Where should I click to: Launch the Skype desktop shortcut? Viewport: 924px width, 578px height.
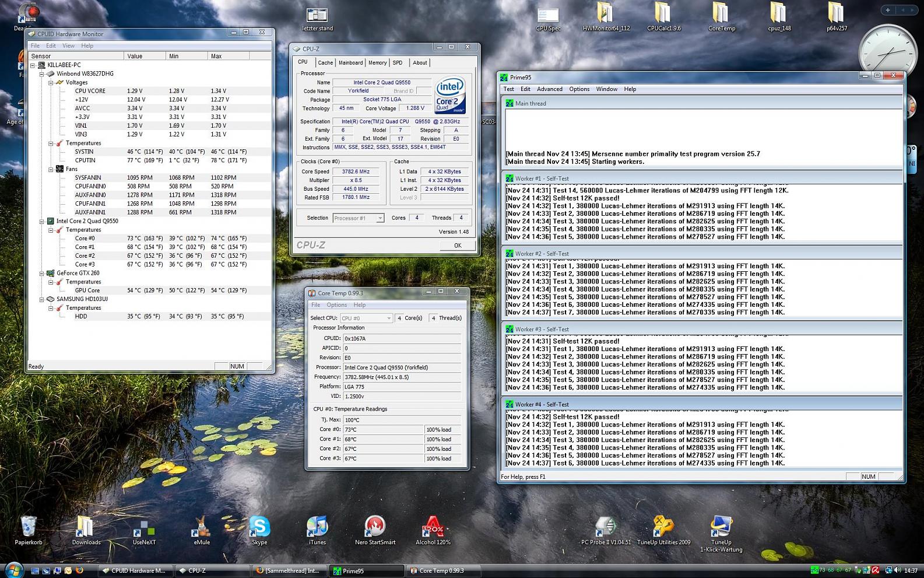pos(259,530)
